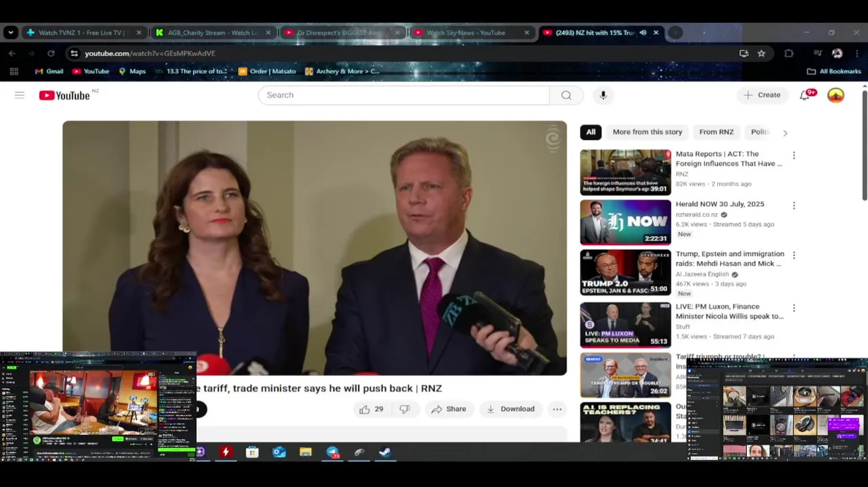
Task: Open the Herald NOW video thumbnail
Action: (x=626, y=223)
